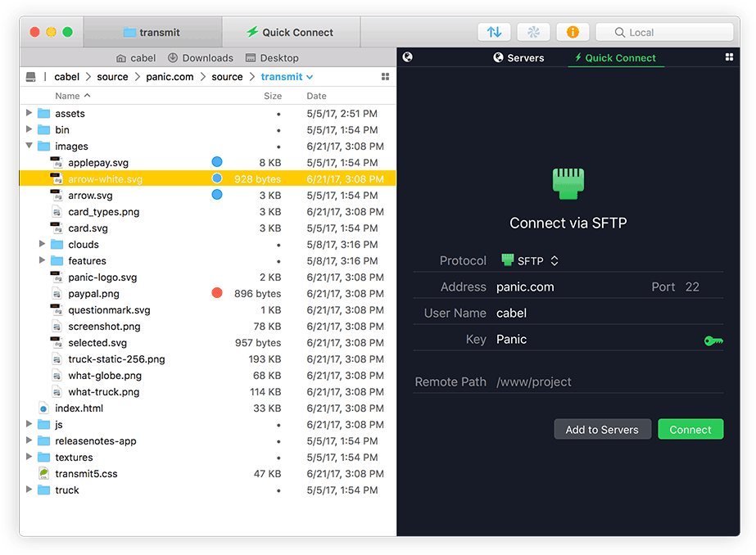Click blue tag dot on arrow.svg
This screenshot has width=756, height=555.
click(217, 195)
